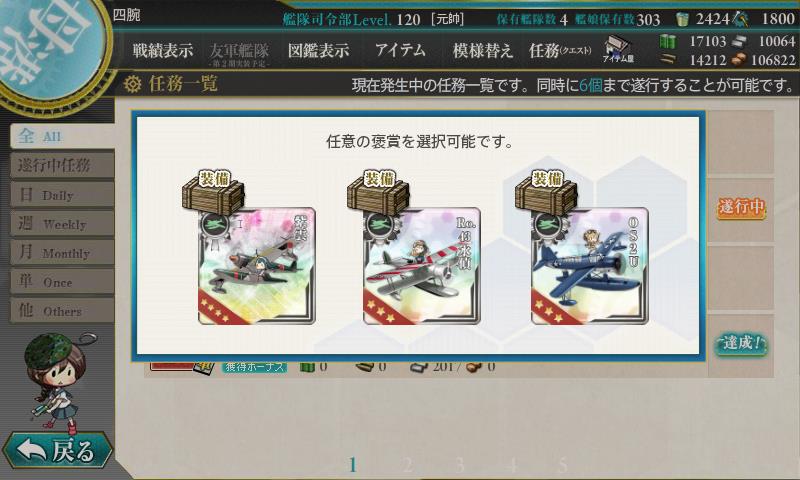The image size is (800, 480).
Task: Click the quest list gear icon
Action: pyautogui.click(x=132, y=84)
